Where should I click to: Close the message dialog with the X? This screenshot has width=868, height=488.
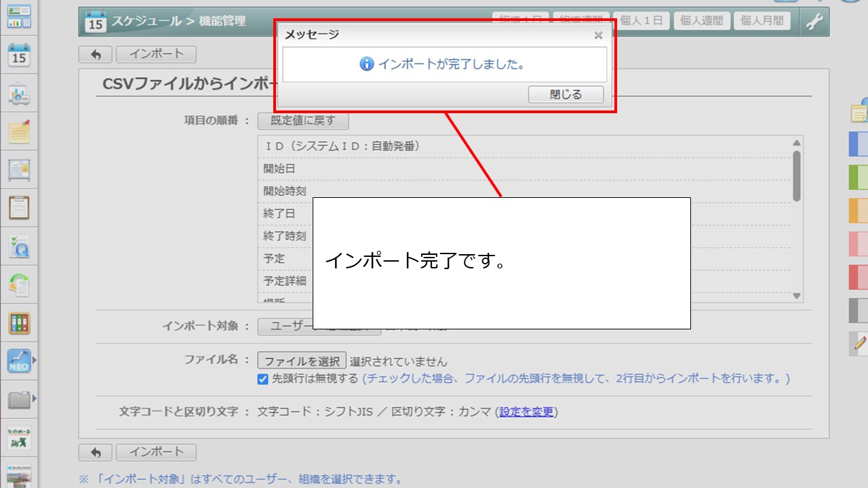(x=598, y=35)
